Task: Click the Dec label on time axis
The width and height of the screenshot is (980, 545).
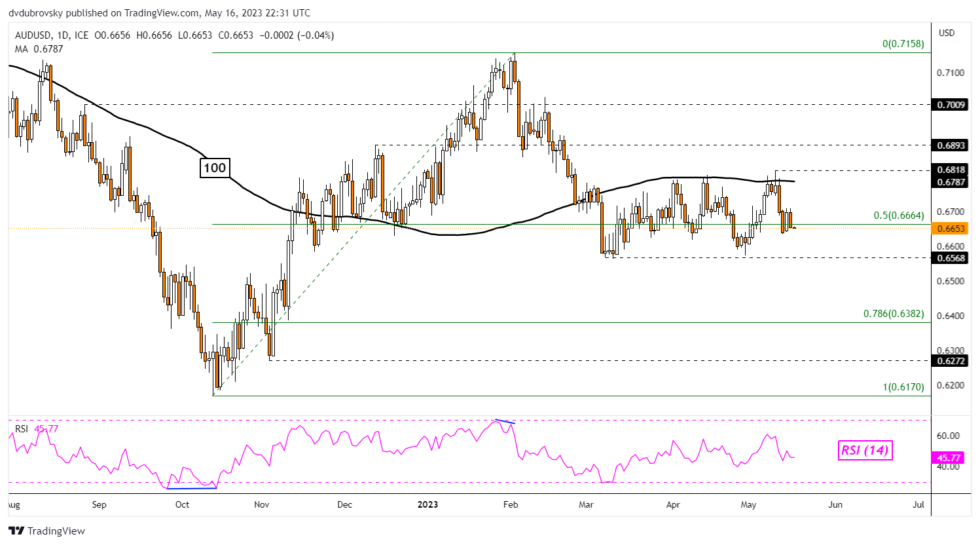Action: (344, 504)
